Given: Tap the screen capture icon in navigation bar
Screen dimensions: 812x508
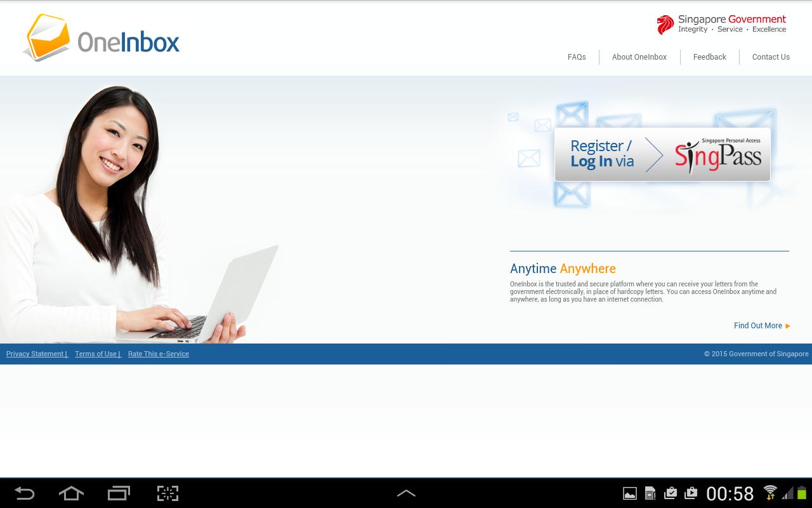Looking at the screenshot, I should pyautogui.click(x=167, y=493).
